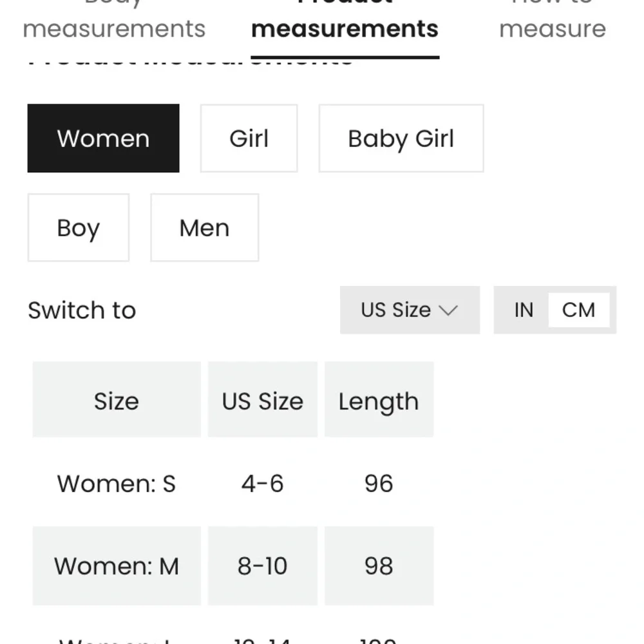Select the Women: S row label
The image size is (644, 644).
click(x=117, y=483)
